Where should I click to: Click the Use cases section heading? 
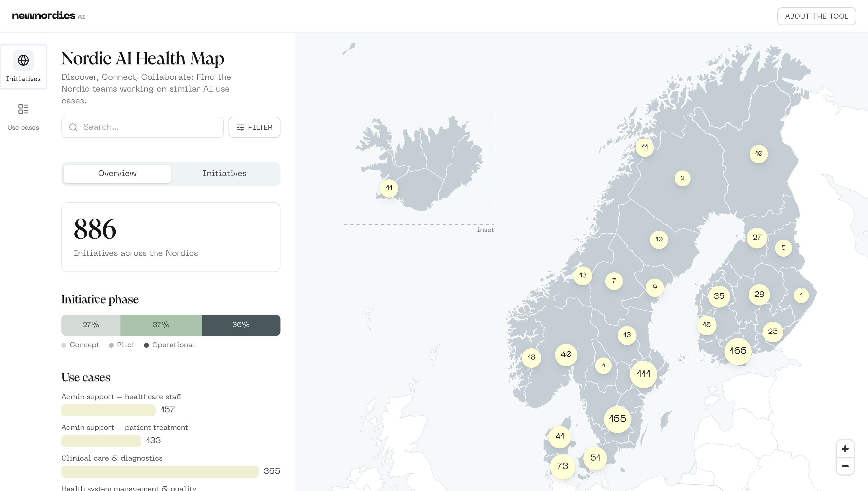[x=86, y=378]
